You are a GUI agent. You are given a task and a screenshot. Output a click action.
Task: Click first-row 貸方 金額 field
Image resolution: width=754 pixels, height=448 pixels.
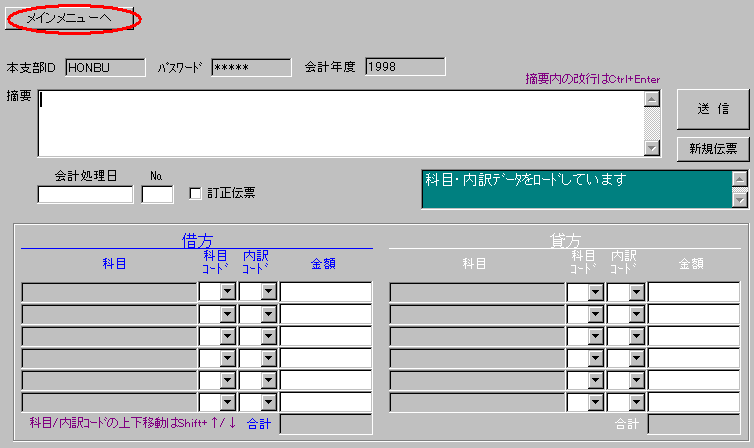(x=693, y=292)
